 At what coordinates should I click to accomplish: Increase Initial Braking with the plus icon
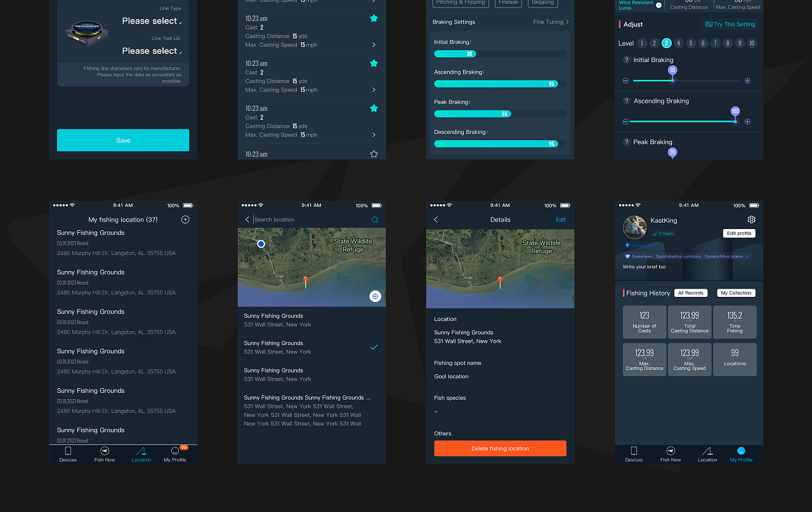pos(747,81)
